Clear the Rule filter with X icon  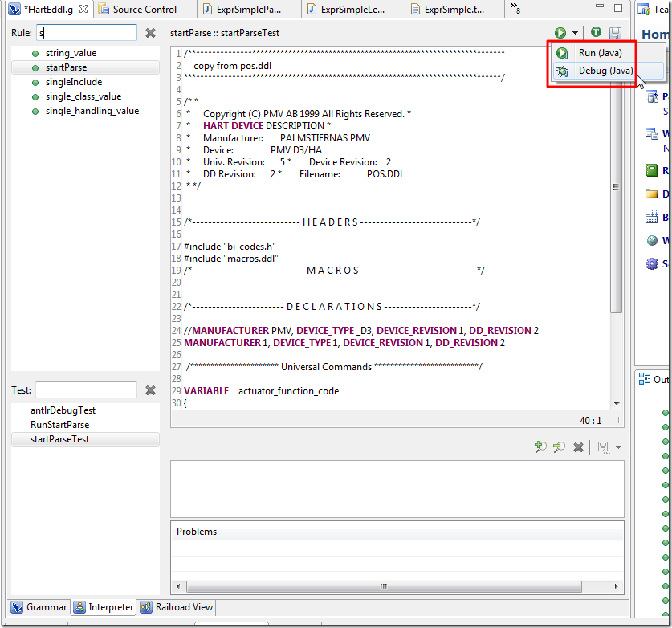150,33
